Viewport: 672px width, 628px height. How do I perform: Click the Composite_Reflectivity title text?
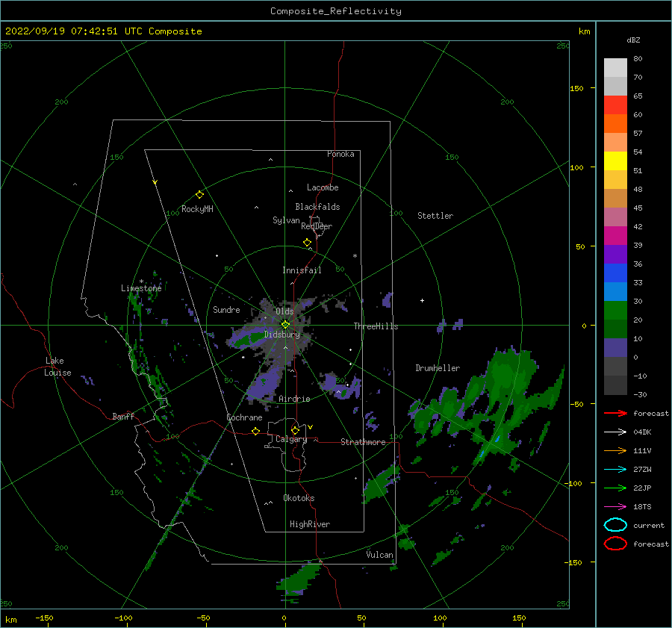pyautogui.click(x=336, y=11)
